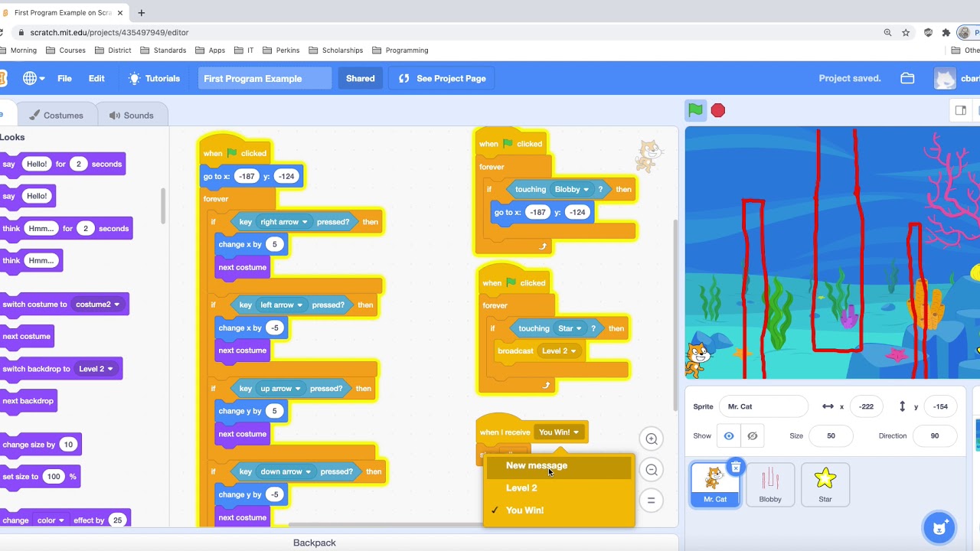980x551 pixels.
Task: Delete the Mr. Cat sprite via trash icon
Action: coord(735,467)
